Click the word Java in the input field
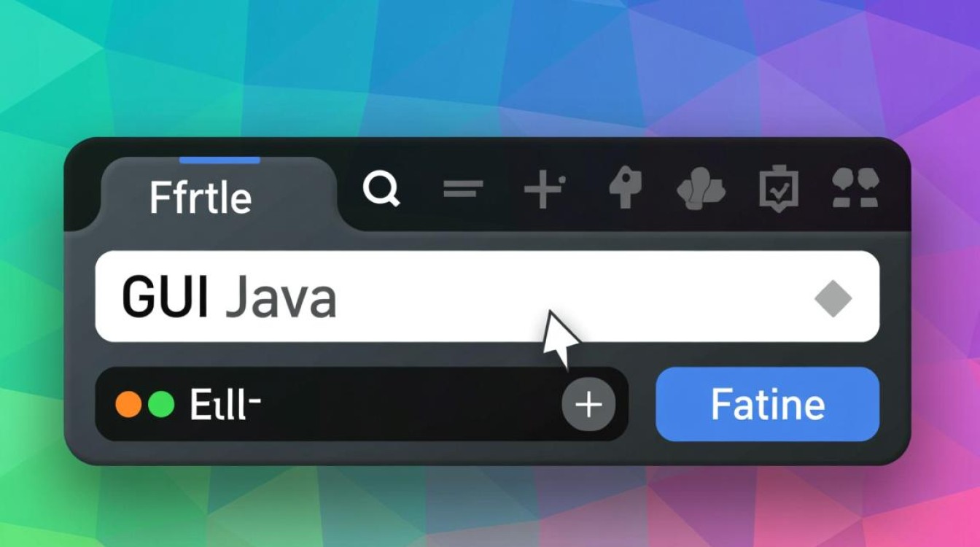Image resolution: width=980 pixels, height=547 pixels. [281, 297]
